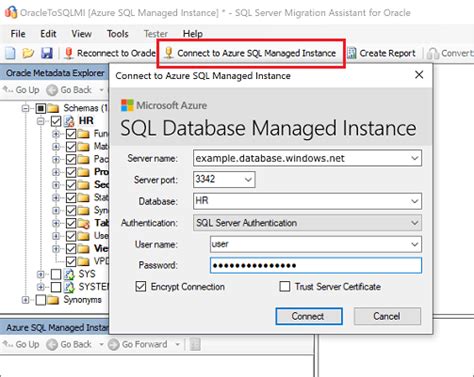Open the Authentication dropdown

coord(415,223)
